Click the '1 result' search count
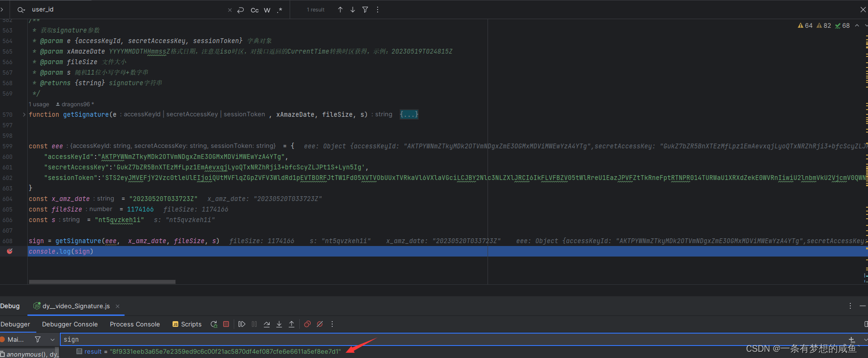Viewport: 868px width, 358px height. point(315,10)
